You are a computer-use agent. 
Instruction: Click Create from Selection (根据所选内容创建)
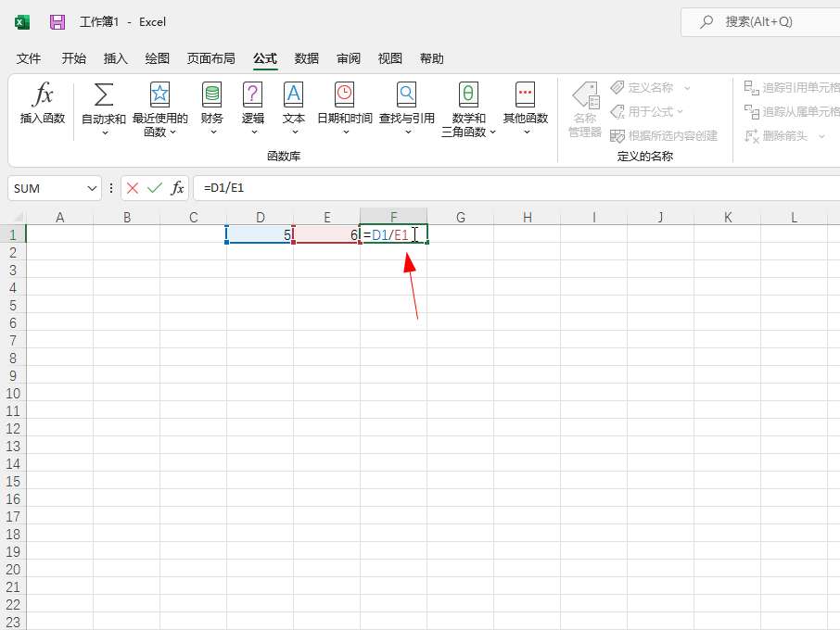(x=664, y=136)
